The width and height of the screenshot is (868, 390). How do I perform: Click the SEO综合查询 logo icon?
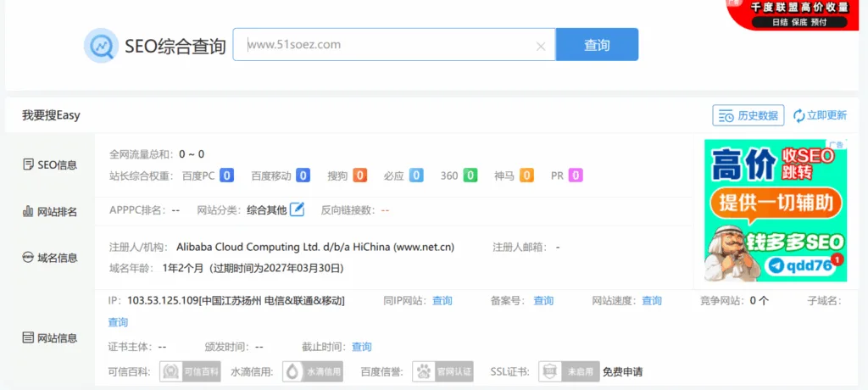pyautogui.click(x=101, y=46)
